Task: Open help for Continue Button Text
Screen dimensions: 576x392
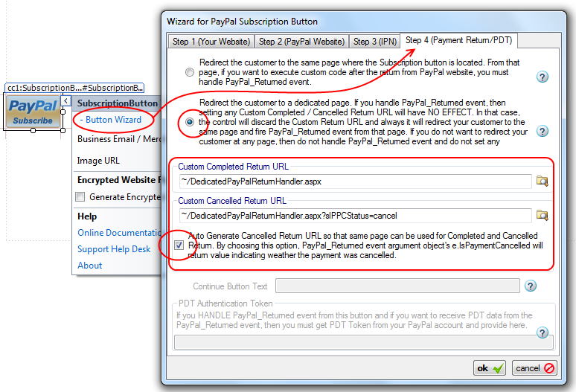Action: pyautogui.click(x=530, y=286)
